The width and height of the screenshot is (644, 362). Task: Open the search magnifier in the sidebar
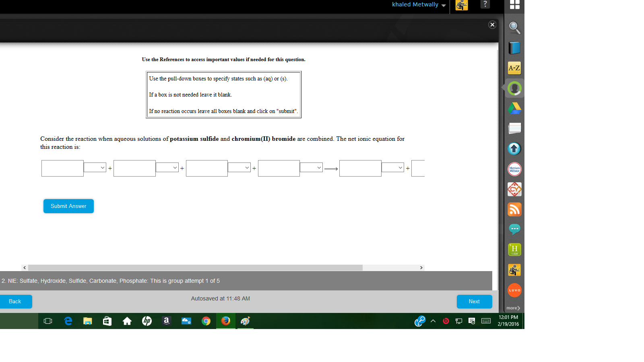pyautogui.click(x=514, y=28)
